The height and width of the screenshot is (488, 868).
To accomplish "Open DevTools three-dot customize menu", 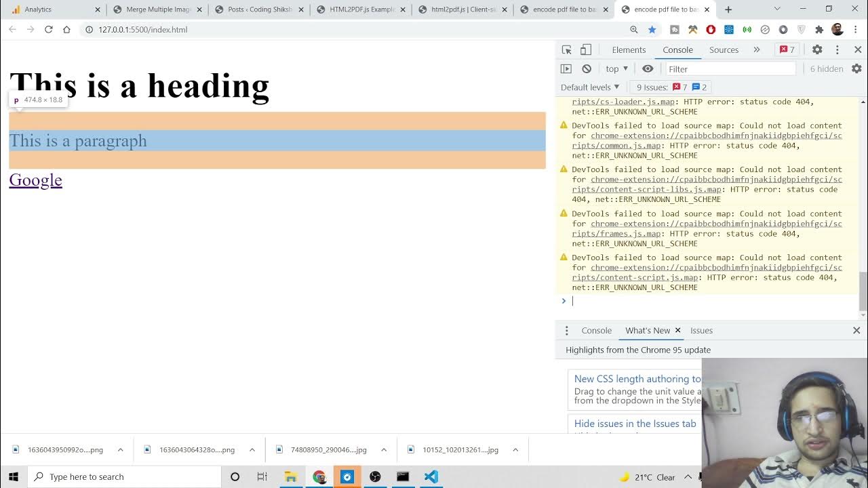I will [x=837, y=49].
